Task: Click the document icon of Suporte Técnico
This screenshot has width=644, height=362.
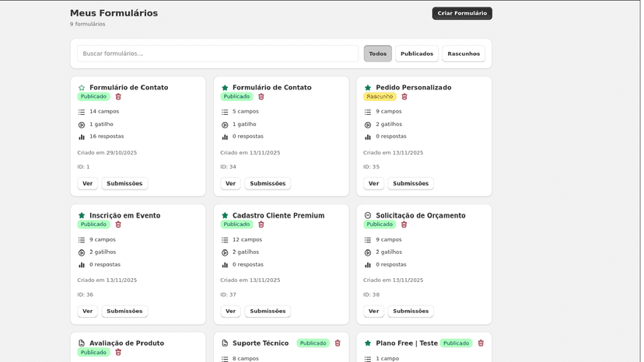Action: pyautogui.click(x=225, y=343)
